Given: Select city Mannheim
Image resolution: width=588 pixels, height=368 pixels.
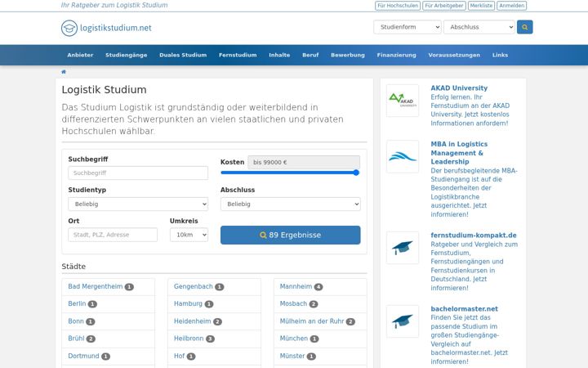Looking at the screenshot, I should point(296,286).
